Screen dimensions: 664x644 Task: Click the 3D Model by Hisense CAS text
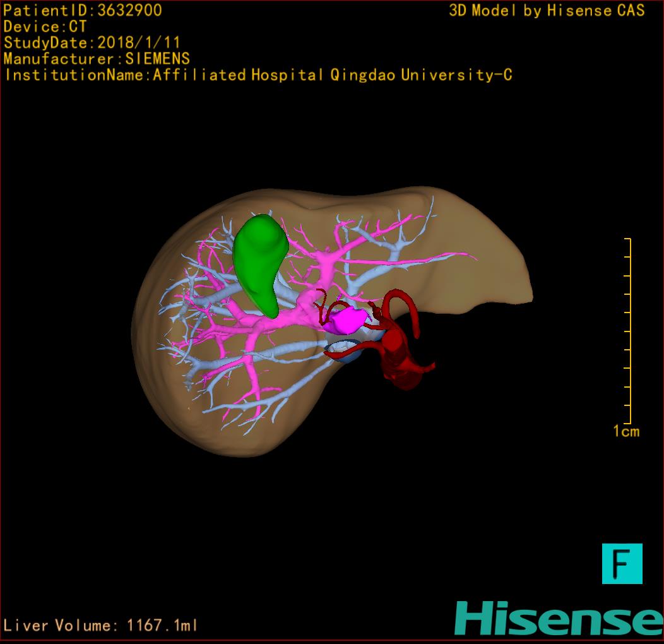pos(547,11)
